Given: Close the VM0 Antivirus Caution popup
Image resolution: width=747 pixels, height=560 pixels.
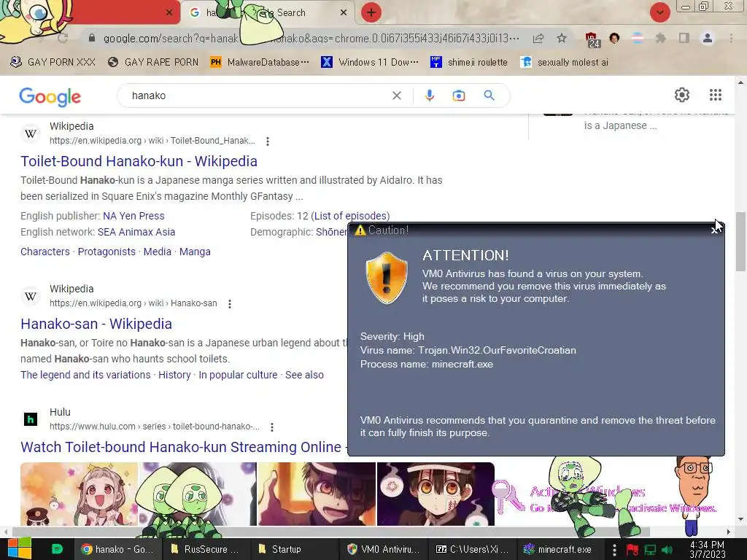Looking at the screenshot, I should pyautogui.click(x=714, y=230).
